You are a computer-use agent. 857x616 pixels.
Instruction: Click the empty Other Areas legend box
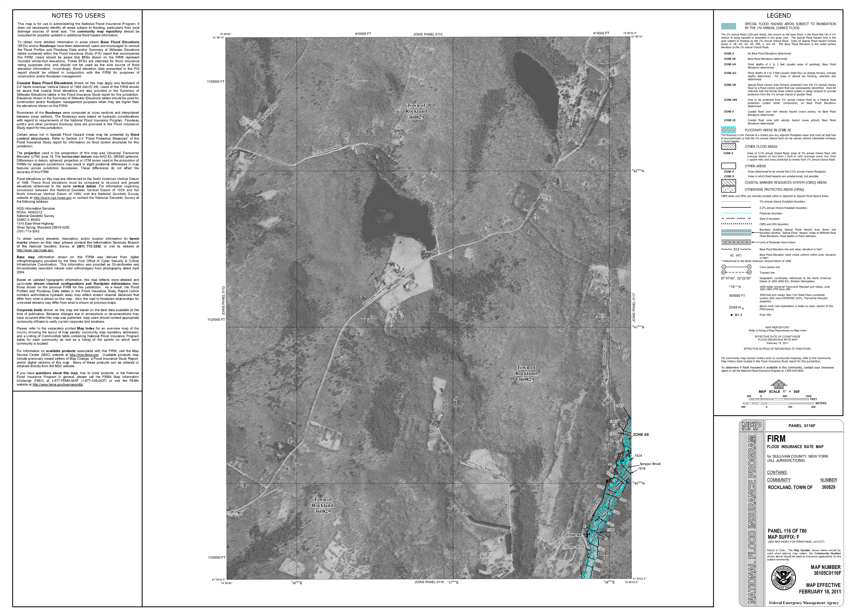pyautogui.click(x=728, y=166)
